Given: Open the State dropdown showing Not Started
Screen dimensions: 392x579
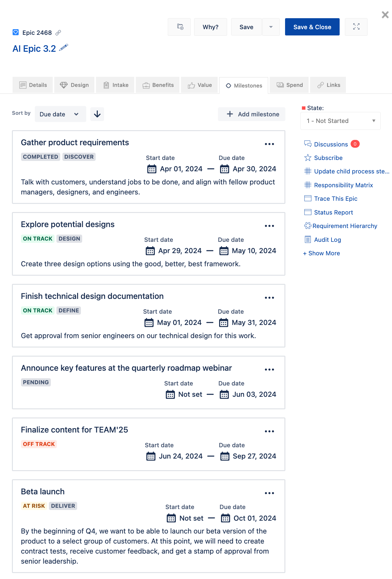Looking at the screenshot, I should click(x=341, y=121).
